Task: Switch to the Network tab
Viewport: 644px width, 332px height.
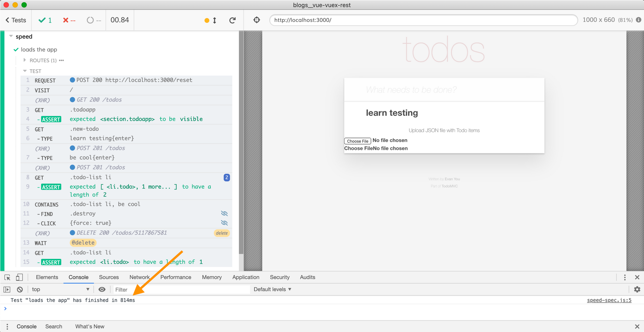Action: click(139, 277)
